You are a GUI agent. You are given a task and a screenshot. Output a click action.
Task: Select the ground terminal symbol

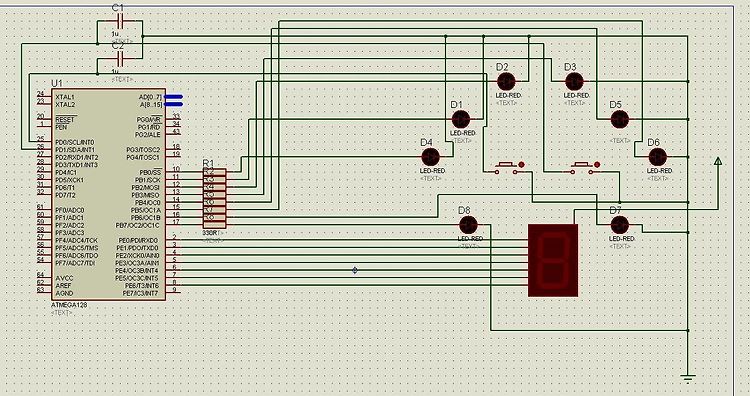click(x=688, y=379)
